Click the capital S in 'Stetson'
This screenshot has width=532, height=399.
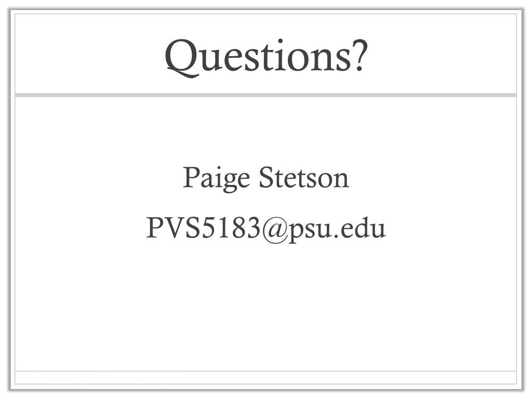(267, 177)
